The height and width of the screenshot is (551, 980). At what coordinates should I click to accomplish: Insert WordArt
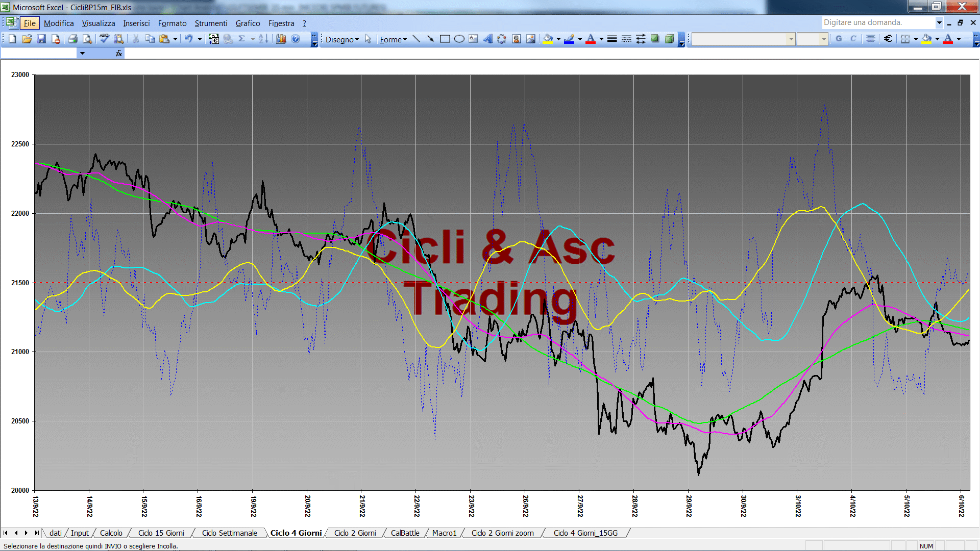pos(488,39)
